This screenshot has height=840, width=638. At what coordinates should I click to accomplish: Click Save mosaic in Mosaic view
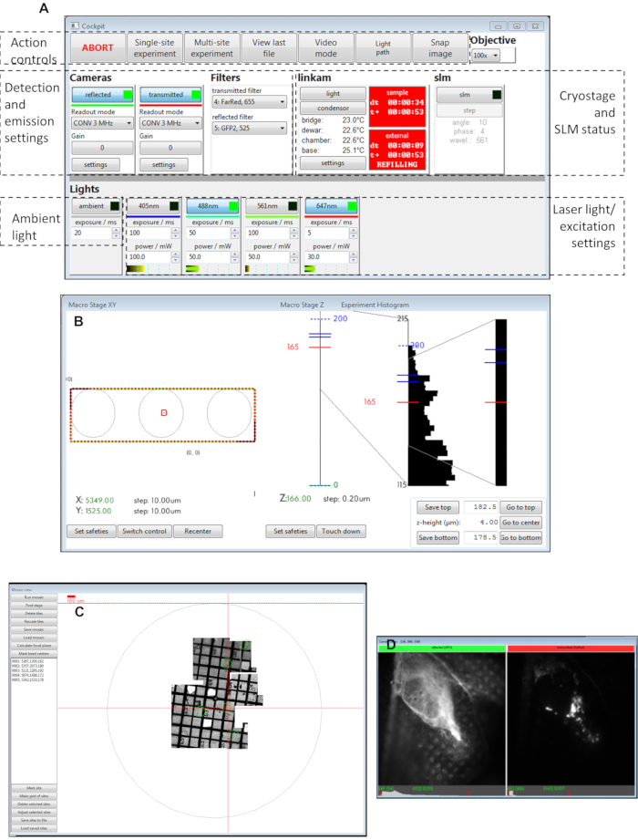[34, 629]
